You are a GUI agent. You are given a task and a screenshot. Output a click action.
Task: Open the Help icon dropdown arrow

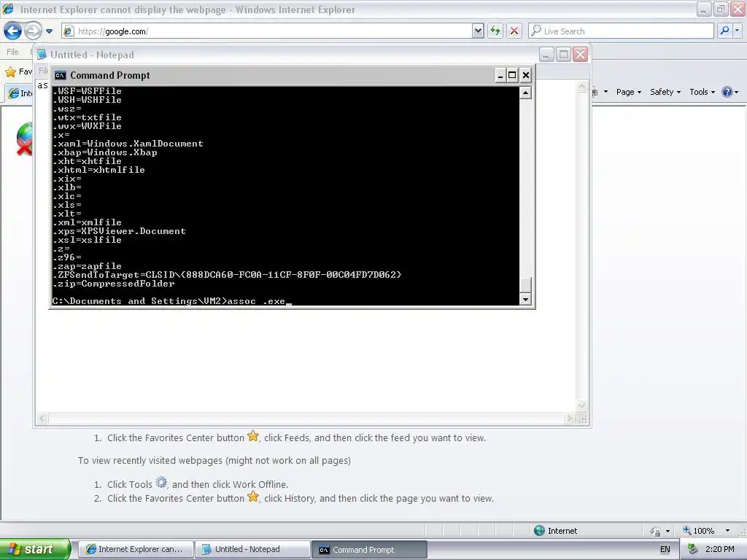[x=737, y=93]
